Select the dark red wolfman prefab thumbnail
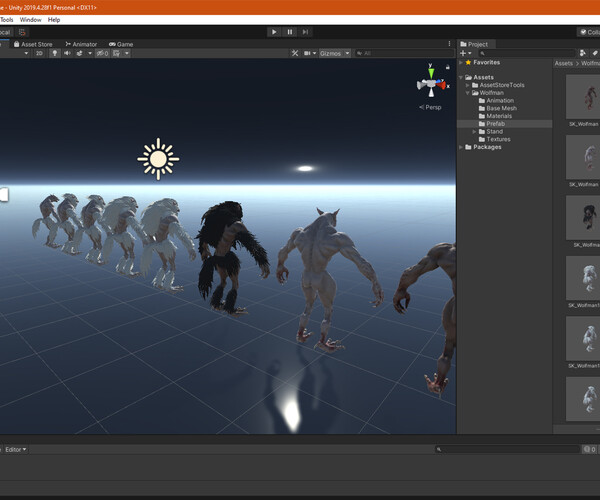 583,97
